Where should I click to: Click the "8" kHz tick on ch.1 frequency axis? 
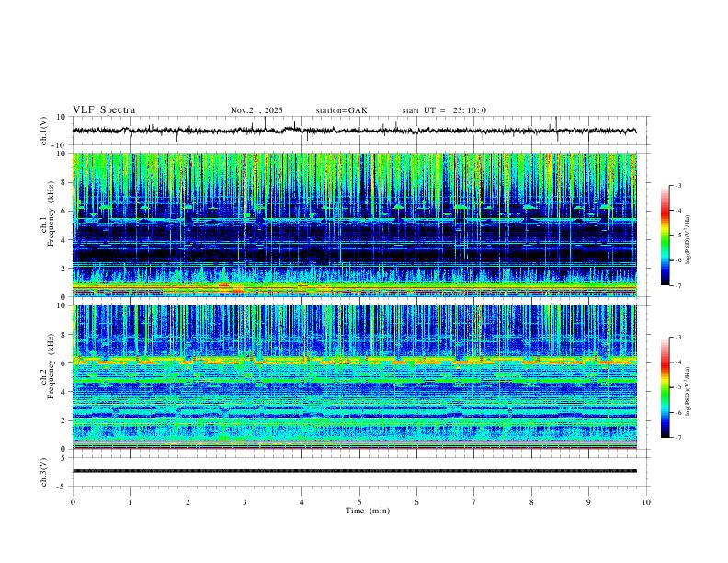[x=63, y=182]
